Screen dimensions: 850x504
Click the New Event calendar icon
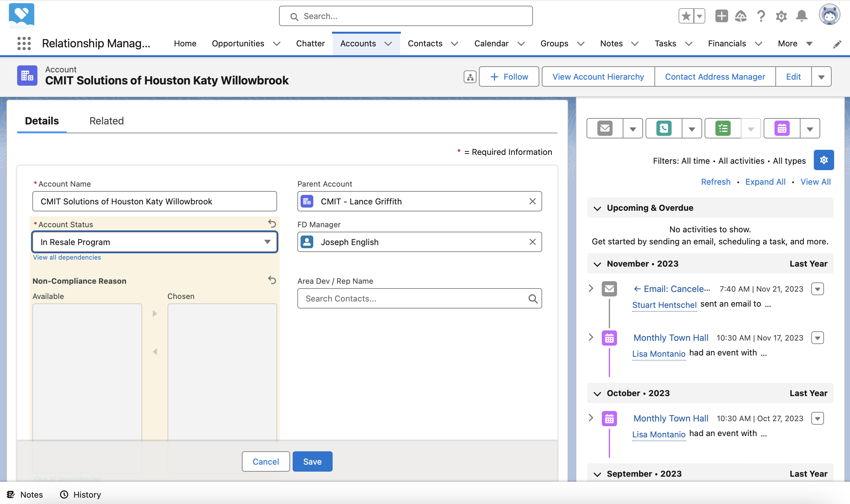[782, 128]
